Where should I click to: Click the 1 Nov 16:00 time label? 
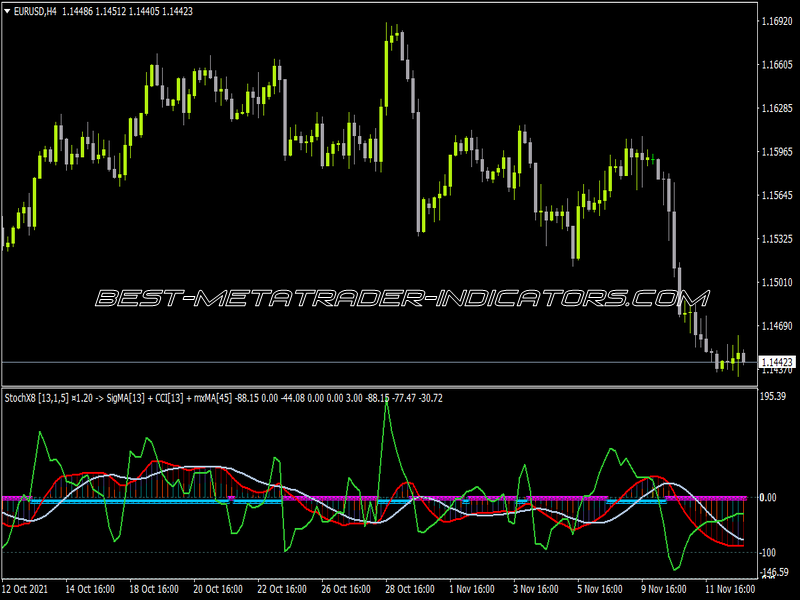[x=472, y=589]
